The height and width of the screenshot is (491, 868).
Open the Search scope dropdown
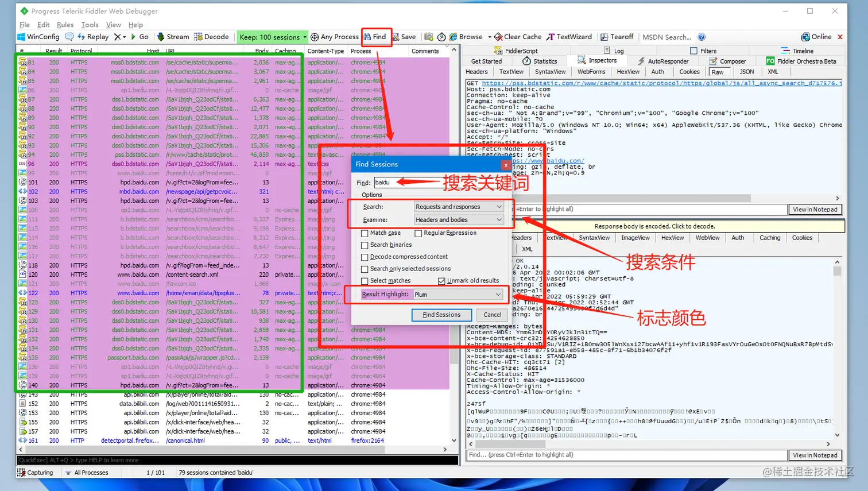pos(459,207)
